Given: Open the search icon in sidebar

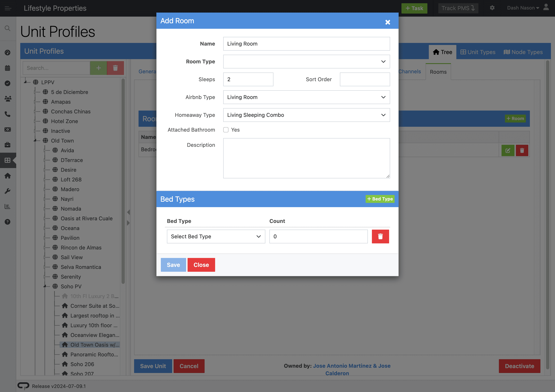Looking at the screenshot, I should pyautogui.click(x=7, y=28).
